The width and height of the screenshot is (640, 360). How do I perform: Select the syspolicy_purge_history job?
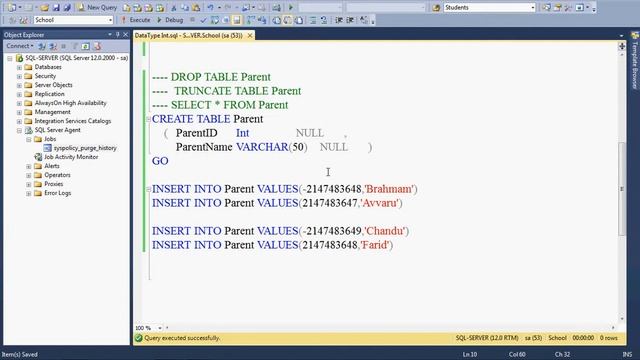(x=85, y=148)
